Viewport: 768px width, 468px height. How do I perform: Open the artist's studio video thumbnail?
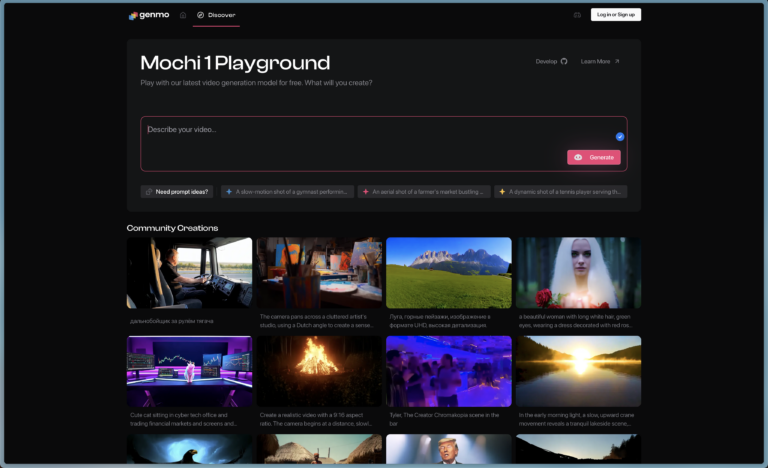(x=319, y=273)
